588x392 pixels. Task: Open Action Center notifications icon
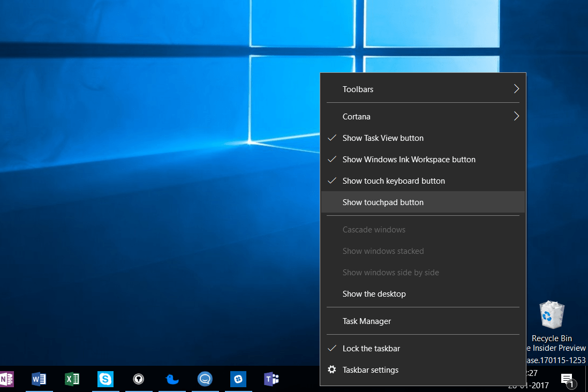coord(567,380)
